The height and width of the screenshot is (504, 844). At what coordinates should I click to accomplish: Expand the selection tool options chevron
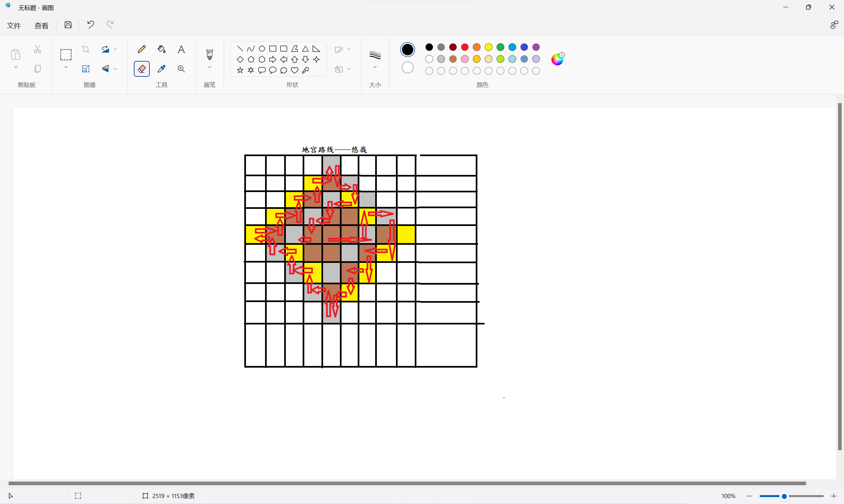tap(66, 67)
